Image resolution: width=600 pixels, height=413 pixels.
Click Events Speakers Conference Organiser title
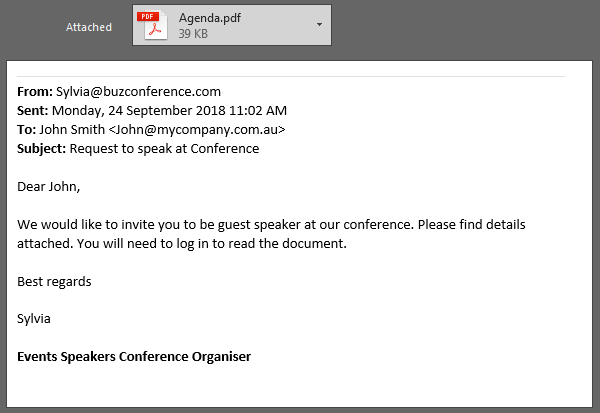(x=134, y=357)
